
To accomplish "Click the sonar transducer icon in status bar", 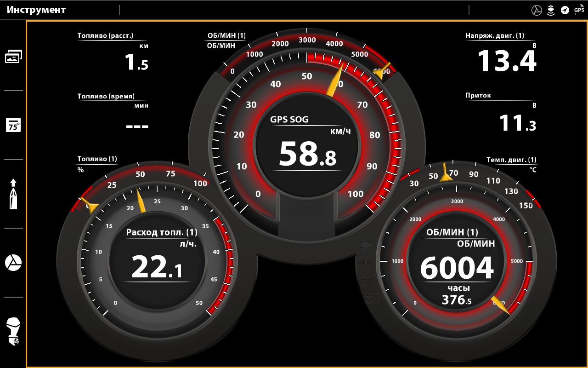I will 551,10.
